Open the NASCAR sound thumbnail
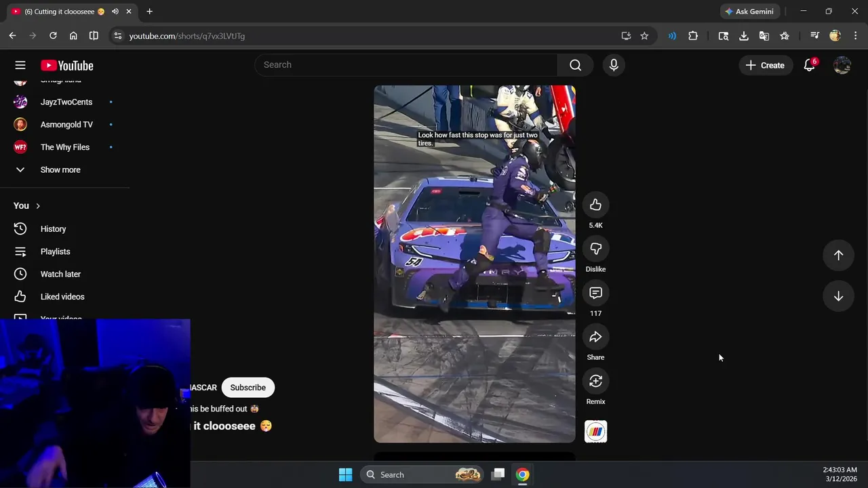 click(x=595, y=431)
